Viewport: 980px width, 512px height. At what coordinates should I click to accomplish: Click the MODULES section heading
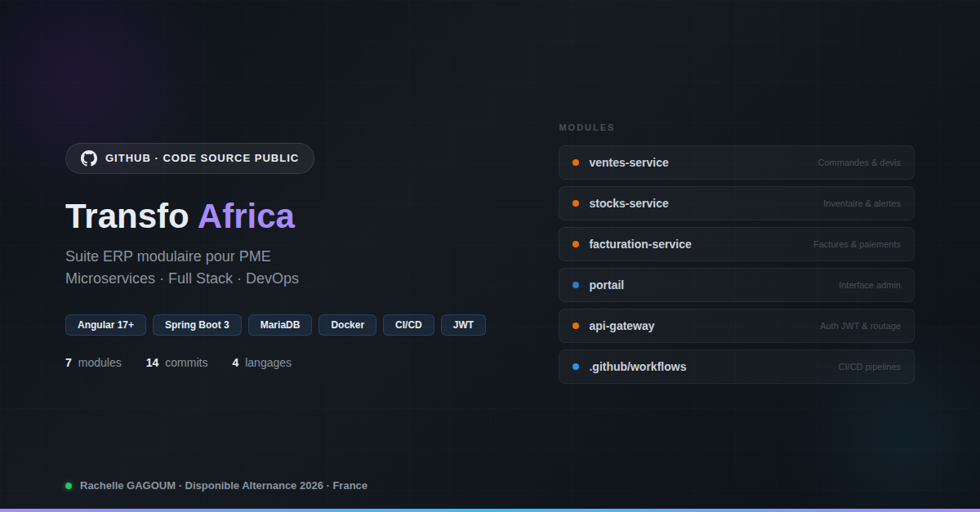(x=586, y=127)
